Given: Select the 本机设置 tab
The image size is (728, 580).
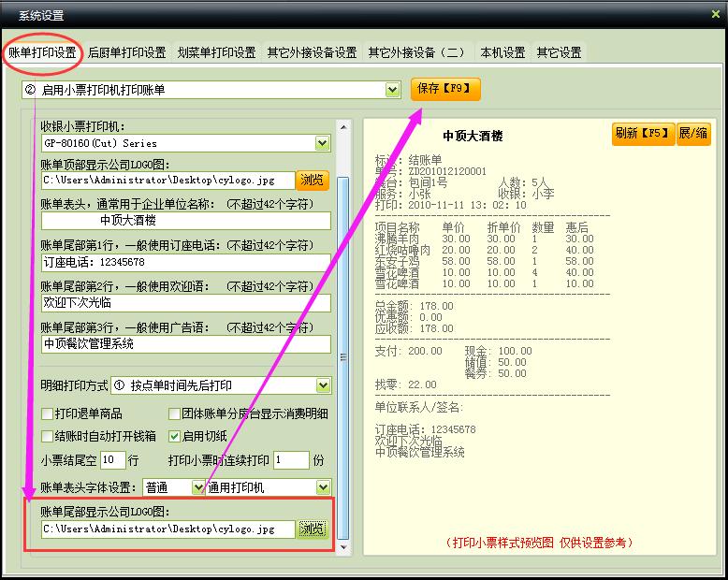Looking at the screenshot, I should pos(502,52).
